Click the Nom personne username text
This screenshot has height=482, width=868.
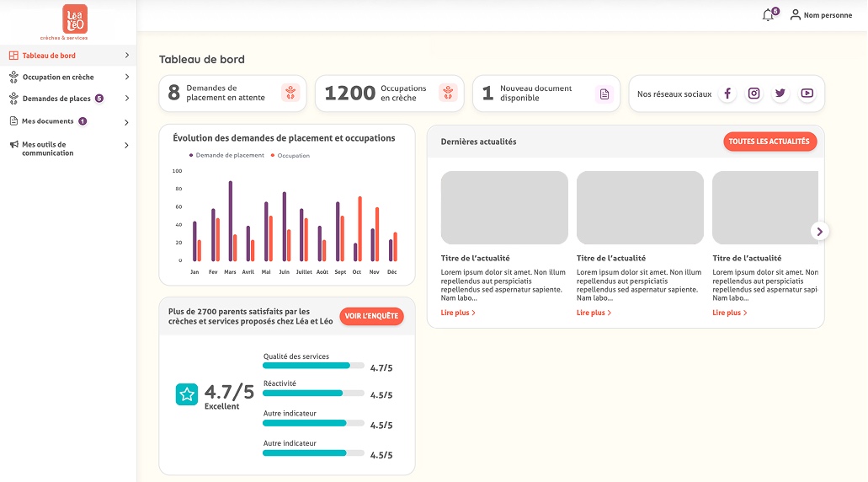point(828,15)
